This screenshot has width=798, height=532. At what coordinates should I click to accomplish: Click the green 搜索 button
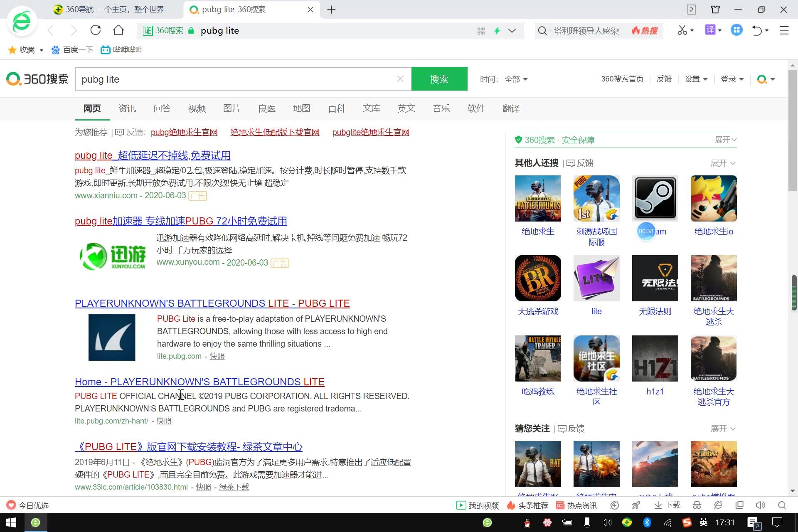click(x=439, y=79)
